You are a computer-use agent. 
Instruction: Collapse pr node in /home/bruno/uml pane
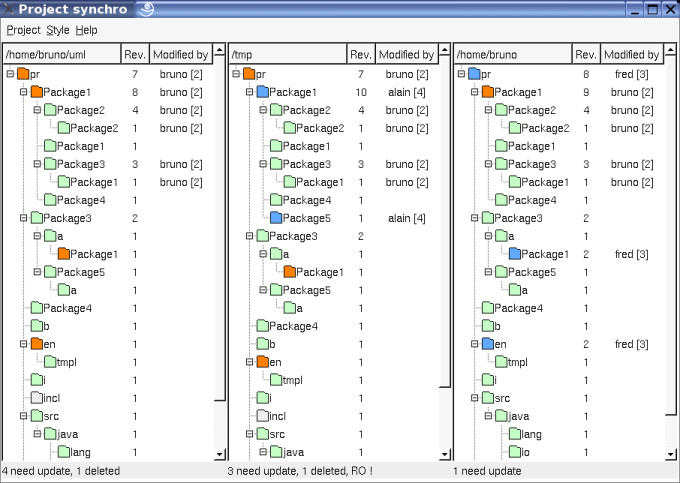[x=10, y=74]
